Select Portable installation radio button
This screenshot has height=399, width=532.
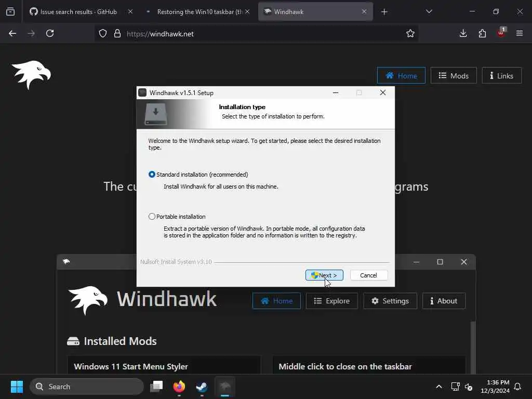152,217
